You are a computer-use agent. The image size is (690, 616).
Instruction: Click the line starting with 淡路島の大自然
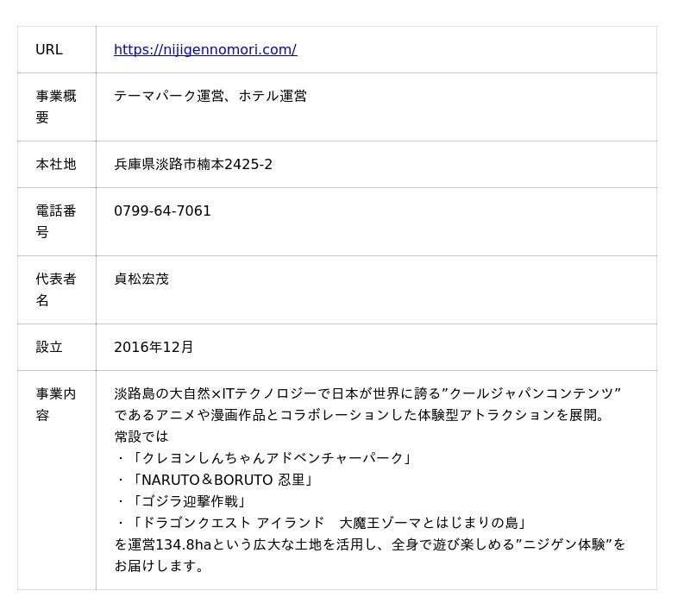click(367, 394)
